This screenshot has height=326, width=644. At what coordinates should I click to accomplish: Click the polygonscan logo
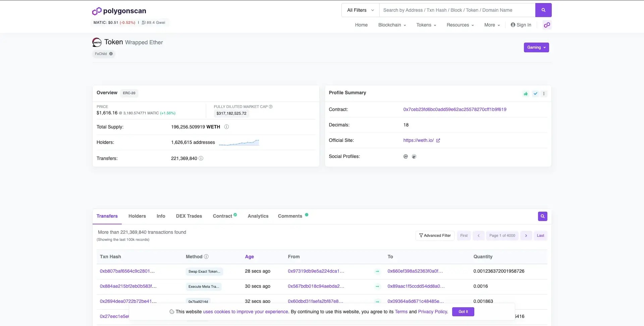pos(119,11)
